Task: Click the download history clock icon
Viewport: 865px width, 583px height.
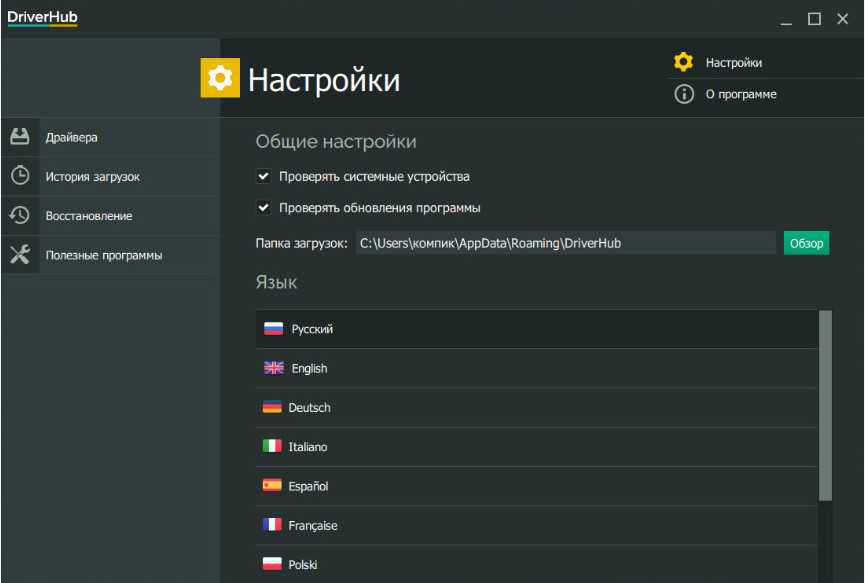Action: [20, 176]
